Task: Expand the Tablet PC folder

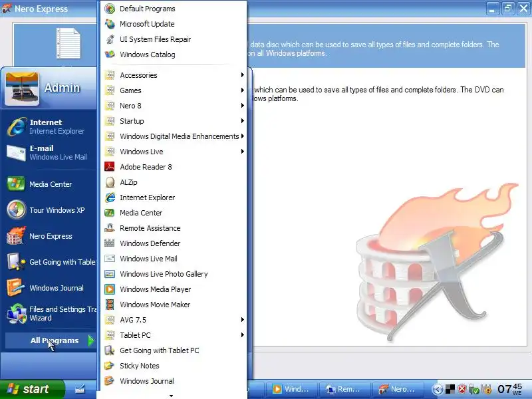Action: tap(174, 335)
